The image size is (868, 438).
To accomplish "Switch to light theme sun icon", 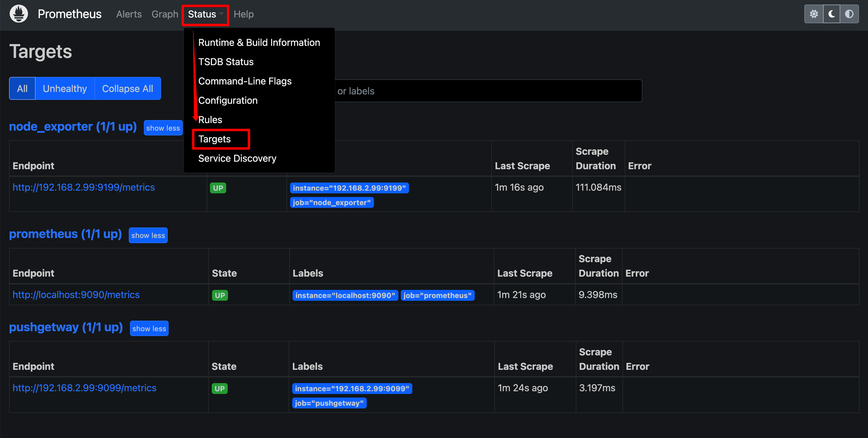I will pyautogui.click(x=814, y=14).
